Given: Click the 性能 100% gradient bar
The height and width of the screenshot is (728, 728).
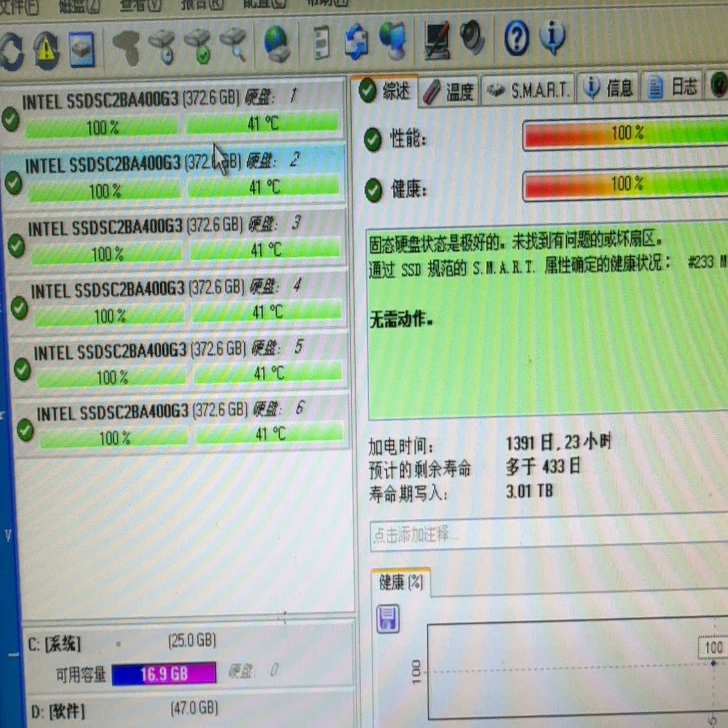Looking at the screenshot, I should point(625,134).
